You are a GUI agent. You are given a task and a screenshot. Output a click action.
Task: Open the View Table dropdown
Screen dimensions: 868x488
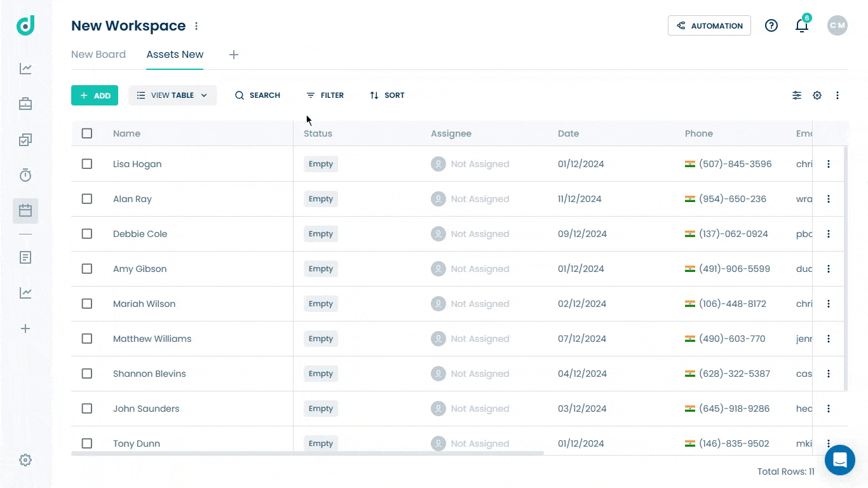pos(172,95)
